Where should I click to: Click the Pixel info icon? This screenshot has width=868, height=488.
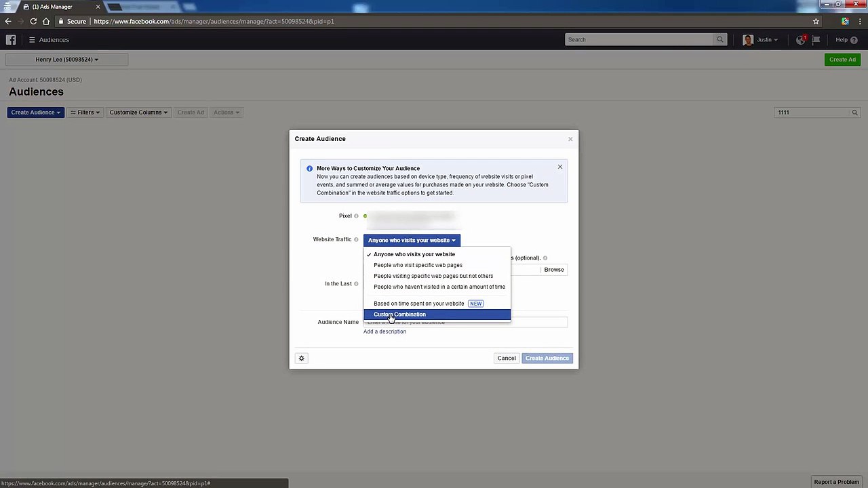(x=356, y=216)
